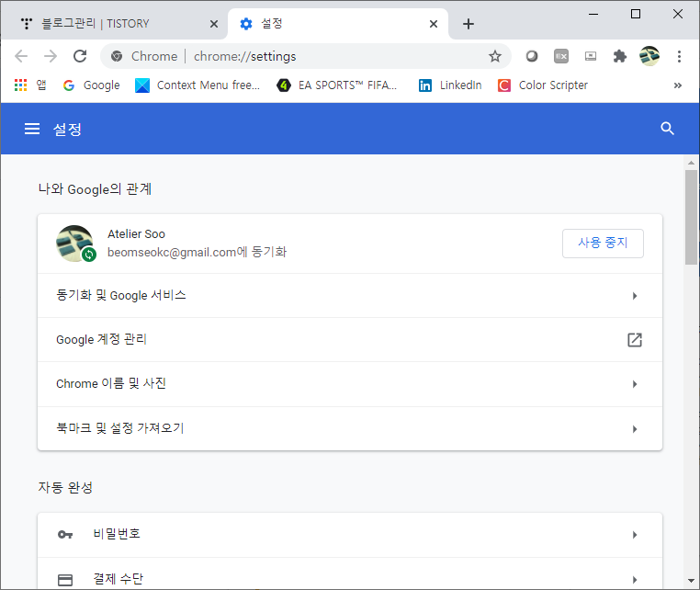The image size is (700, 590).
Task: Click the key icon beside 비밀번호
Action: point(65,535)
